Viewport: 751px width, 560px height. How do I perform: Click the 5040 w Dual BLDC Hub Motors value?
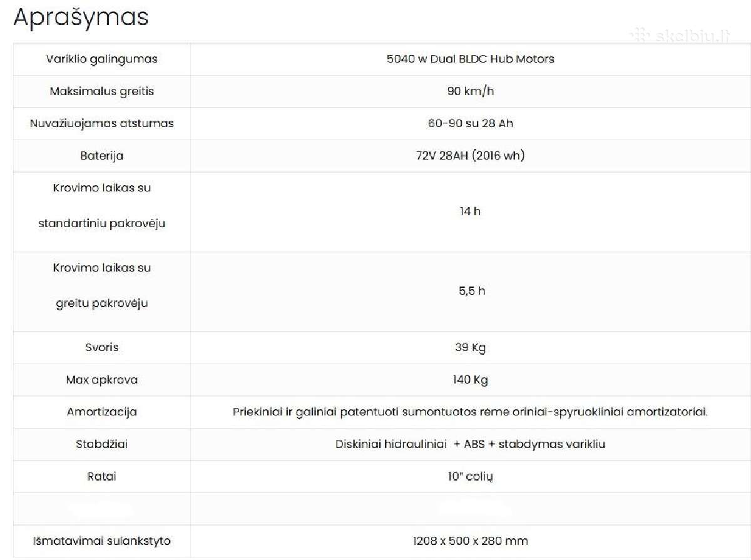coord(471,59)
